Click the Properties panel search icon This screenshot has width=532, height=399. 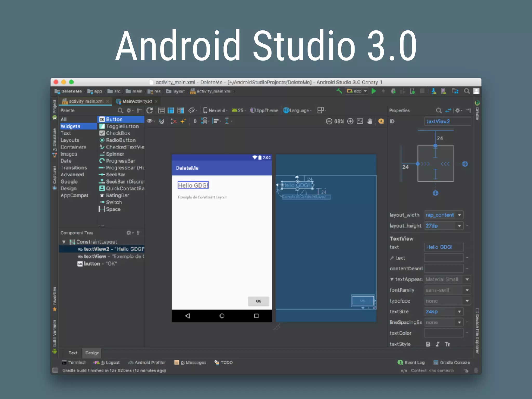click(x=438, y=111)
